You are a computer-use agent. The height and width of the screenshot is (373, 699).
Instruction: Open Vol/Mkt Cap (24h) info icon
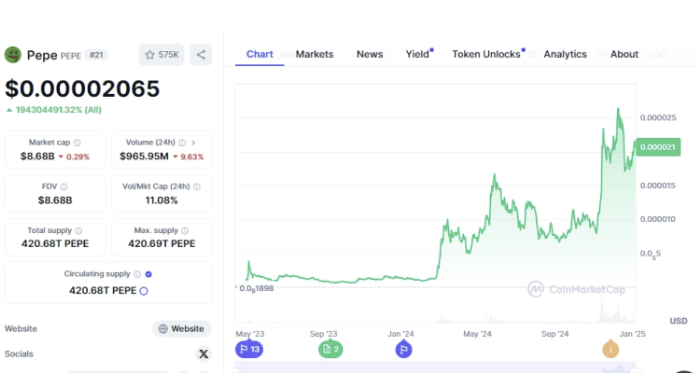(x=197, y=187)
